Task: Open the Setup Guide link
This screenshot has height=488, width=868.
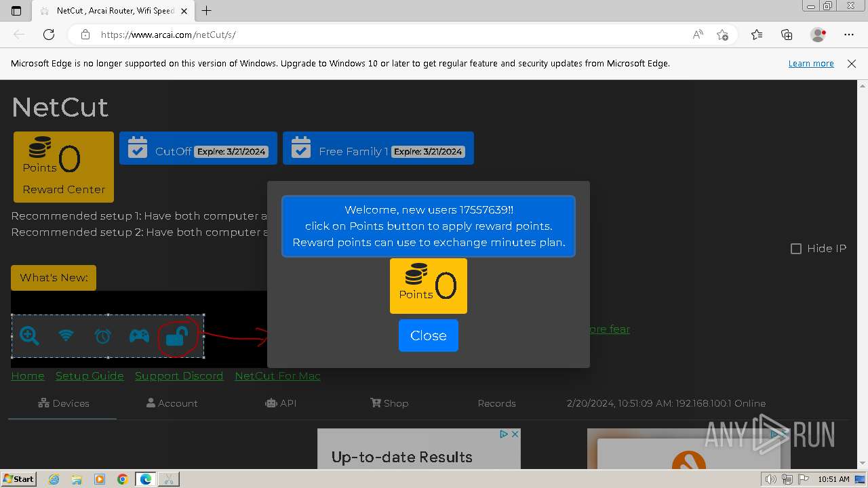Action: tap(90, 375)
